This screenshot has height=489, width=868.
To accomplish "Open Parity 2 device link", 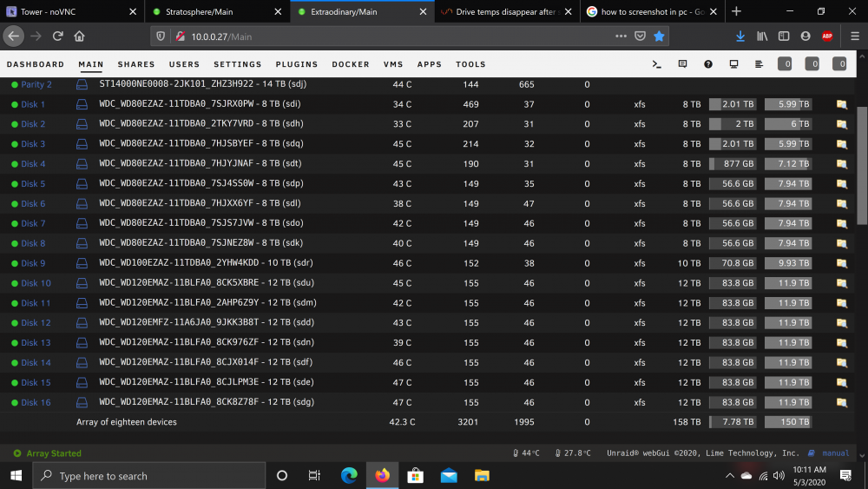I will pyautogui.click(x=36, y=84).
